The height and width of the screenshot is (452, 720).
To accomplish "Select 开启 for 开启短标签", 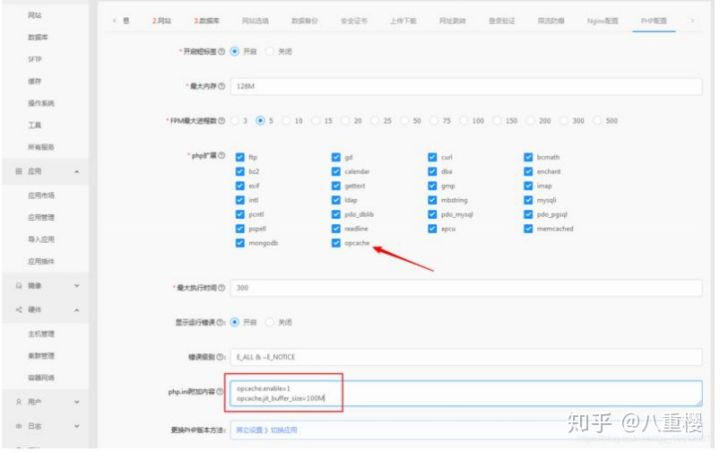I will pyautogui.click(x=235, y=51).
